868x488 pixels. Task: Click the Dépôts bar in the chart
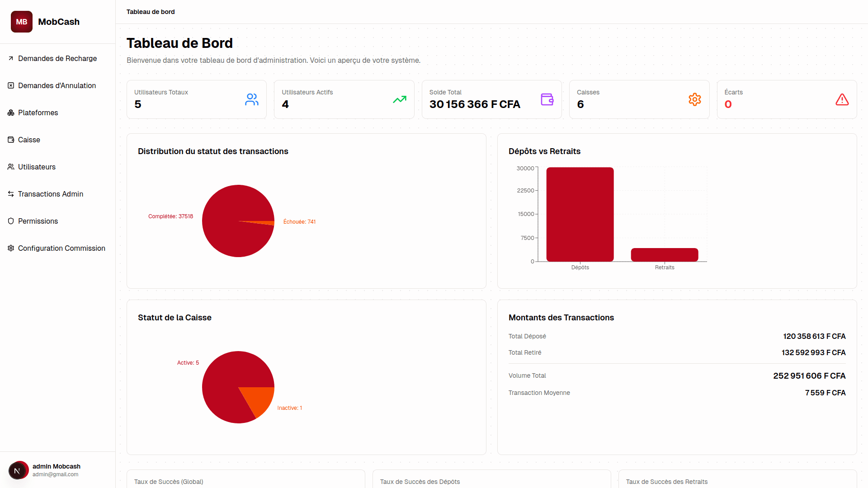[580, 214]
